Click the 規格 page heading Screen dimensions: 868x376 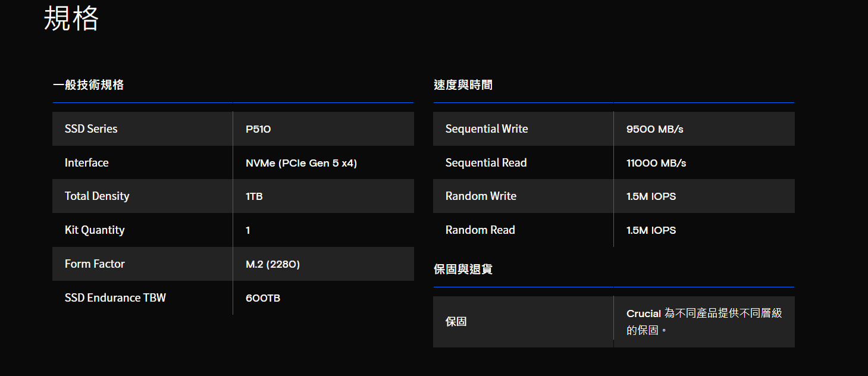point(71,19)
